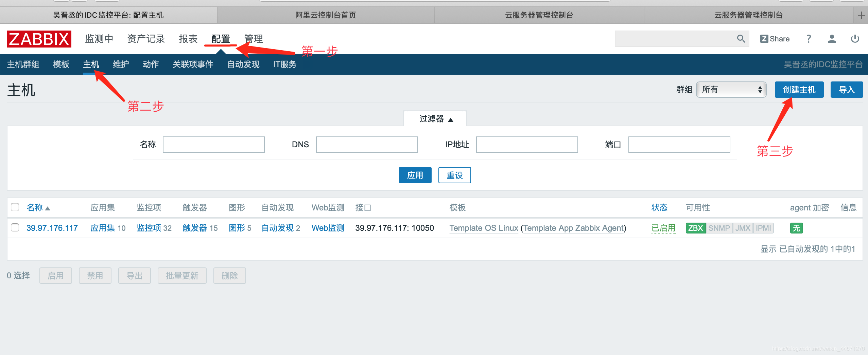Open the Web监测 row link

pyautogui.click(x=328, y=228)
